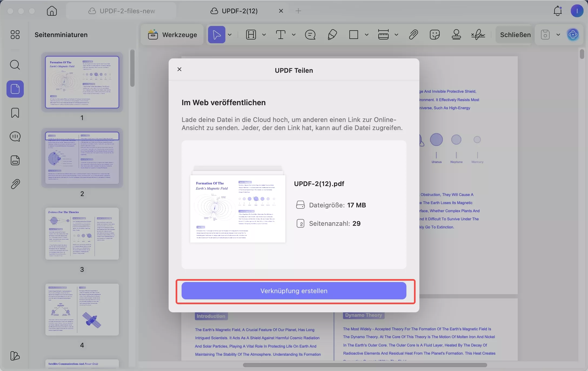Viewport: 588px width, 371px height.
Task: Select the stamp tool
Action: click(x=456, y=35)
